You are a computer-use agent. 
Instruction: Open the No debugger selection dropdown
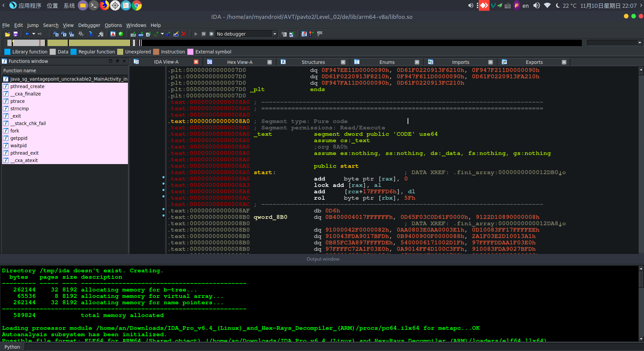click(275, 34)
